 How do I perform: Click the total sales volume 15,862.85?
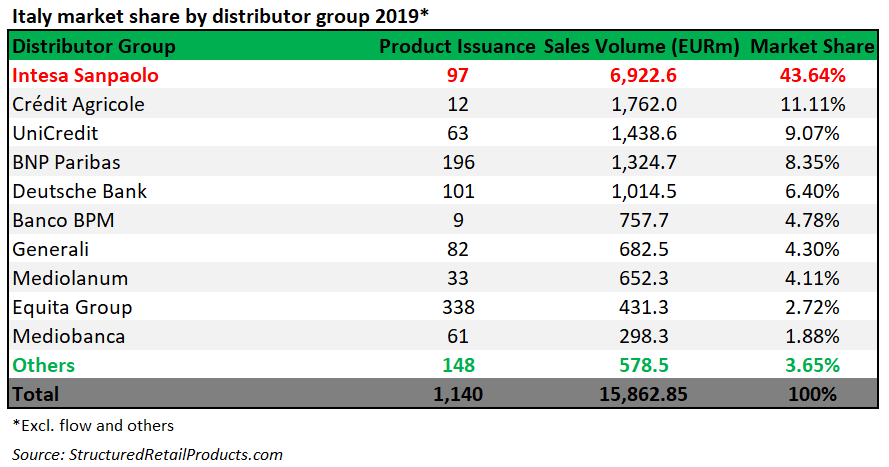(644, 394)
